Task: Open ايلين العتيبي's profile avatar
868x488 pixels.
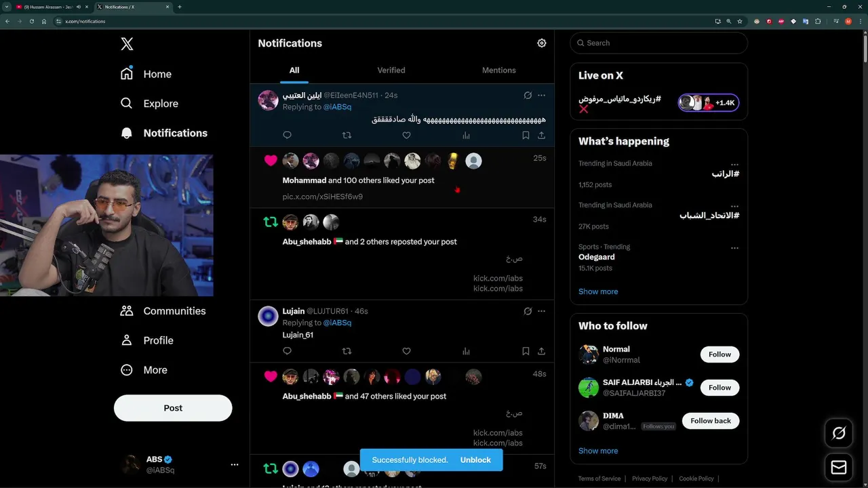Action: point(269,100)
